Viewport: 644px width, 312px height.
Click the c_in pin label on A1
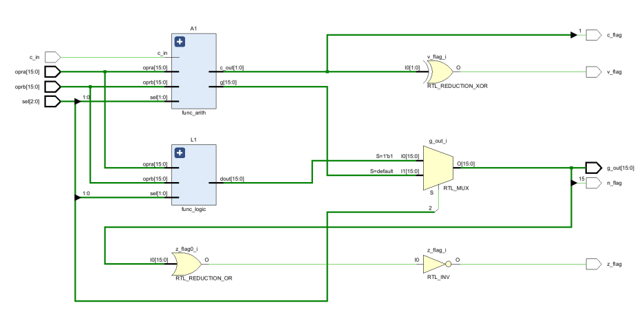(x=162, y=53)
